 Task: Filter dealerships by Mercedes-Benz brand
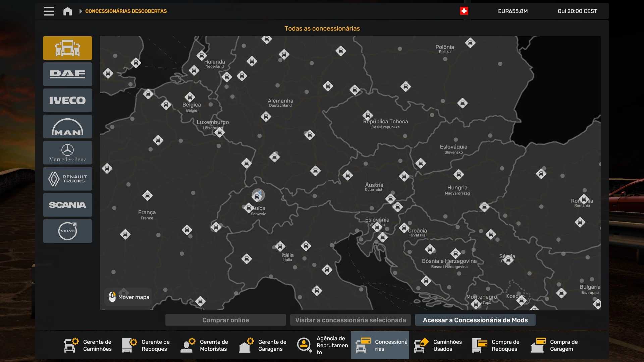tap(67, 153)
